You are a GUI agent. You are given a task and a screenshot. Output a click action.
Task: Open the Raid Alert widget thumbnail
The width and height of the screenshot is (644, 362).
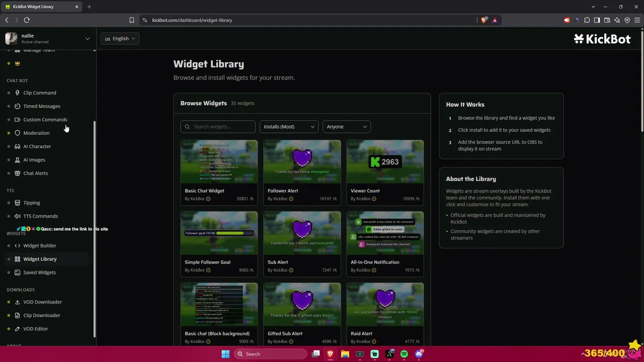385,305
